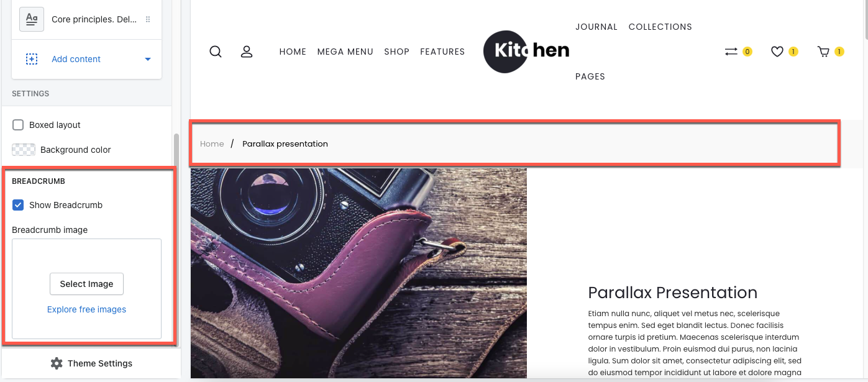The width and height of the screenshot is (868, 382).
Task: Open the shopping cart icon
Action: coord(823,52)
